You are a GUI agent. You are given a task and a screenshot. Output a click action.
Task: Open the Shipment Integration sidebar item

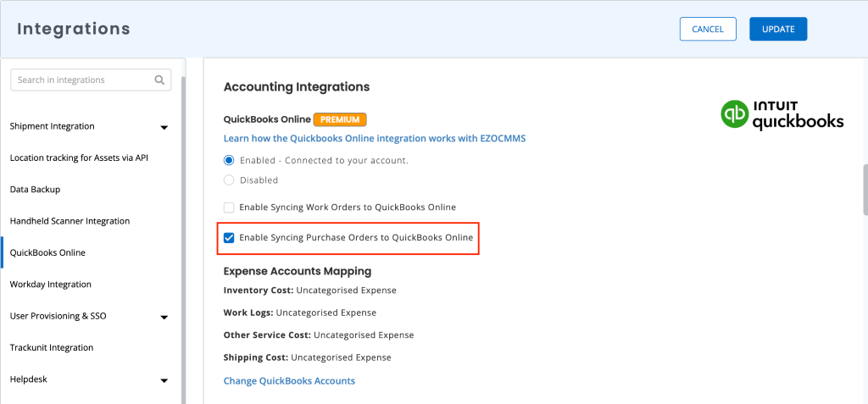52,126
